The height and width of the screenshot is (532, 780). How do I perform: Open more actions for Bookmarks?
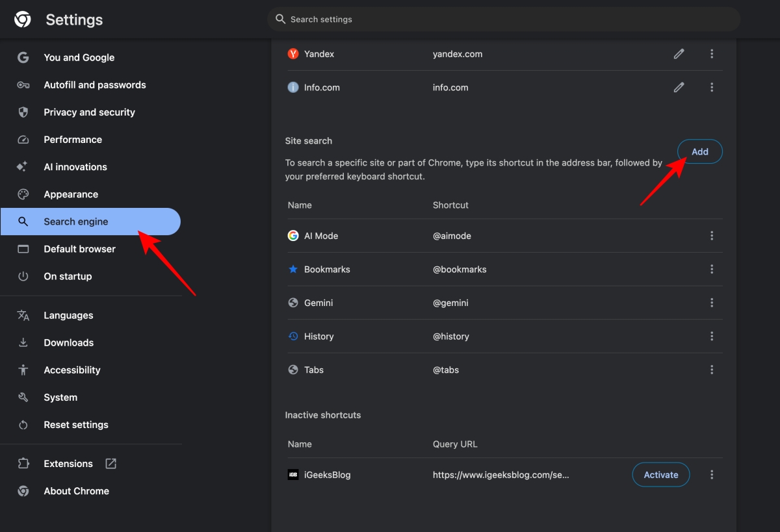point(712,269)
